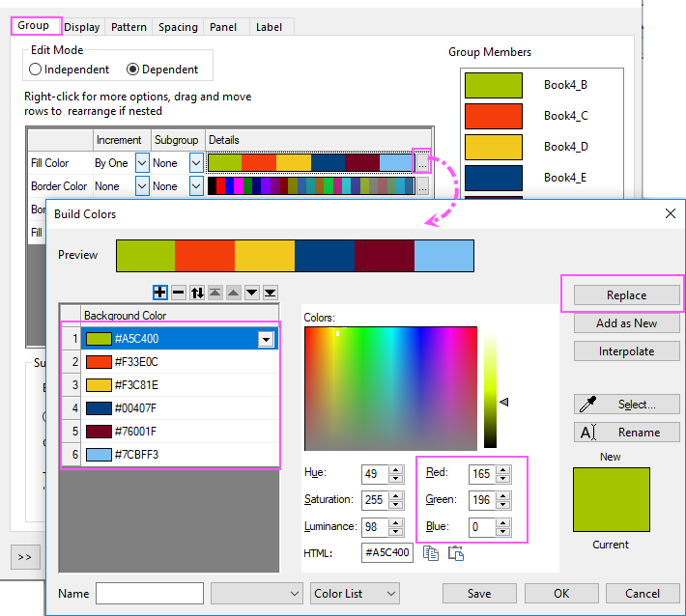Decrease the Luminance value stepper
The height and width of the screenshot is (616, 686).
point(396,532)
